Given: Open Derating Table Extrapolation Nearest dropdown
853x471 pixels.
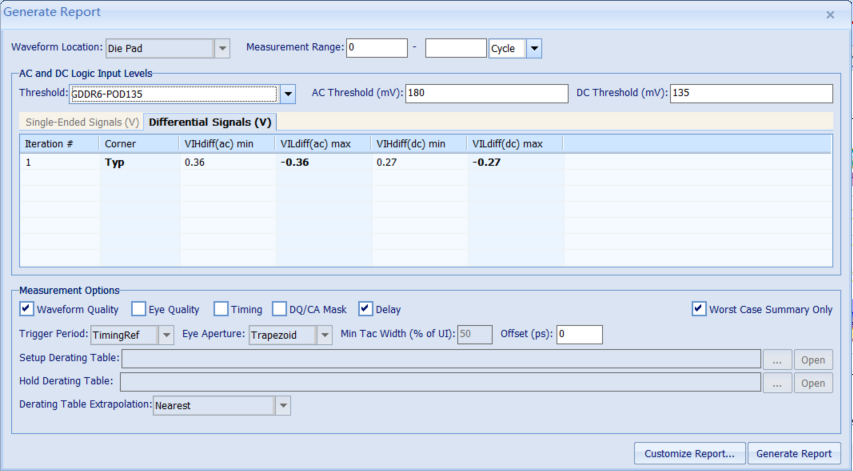Looking at the screenshot, I should click(283, 406).
